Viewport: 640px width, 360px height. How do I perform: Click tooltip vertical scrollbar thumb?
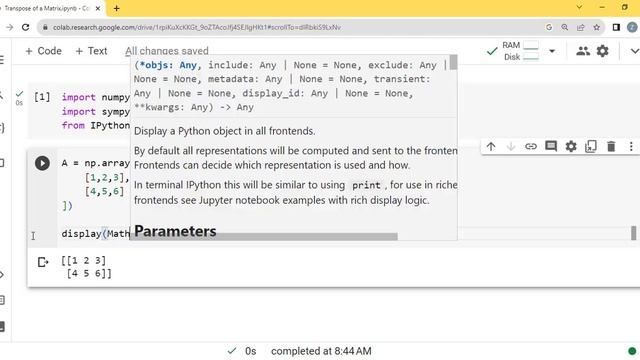point(453,62)
